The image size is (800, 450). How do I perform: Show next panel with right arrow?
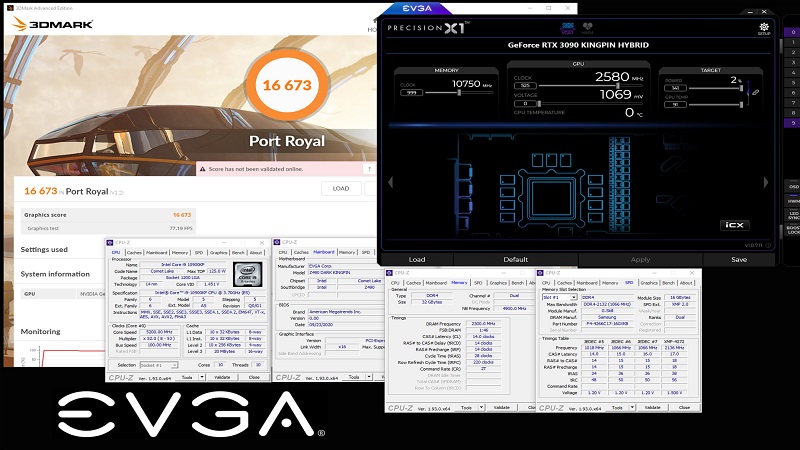(765, 182)
